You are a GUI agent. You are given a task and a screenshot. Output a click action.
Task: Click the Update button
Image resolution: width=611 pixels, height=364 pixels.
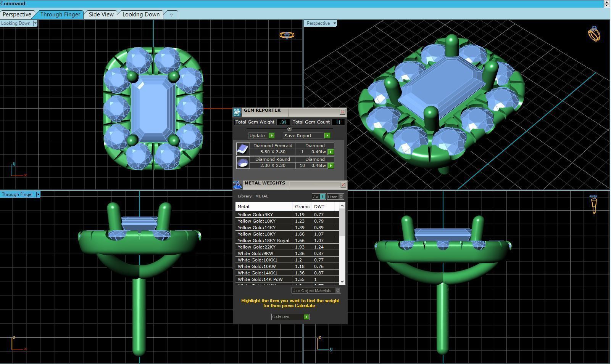(261, 136)
